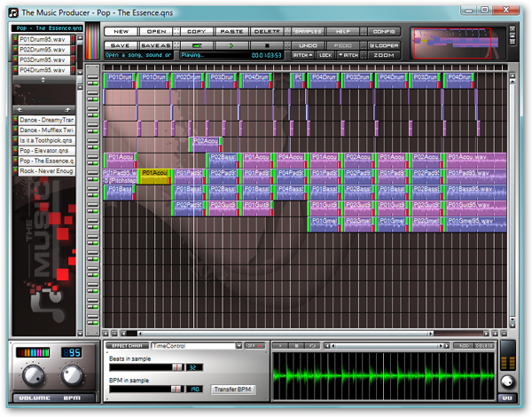Click the plus icon at the timeline's bottom right
Image resolution: width=532 pixels, height=417 pixels.
tap(495, 334)
